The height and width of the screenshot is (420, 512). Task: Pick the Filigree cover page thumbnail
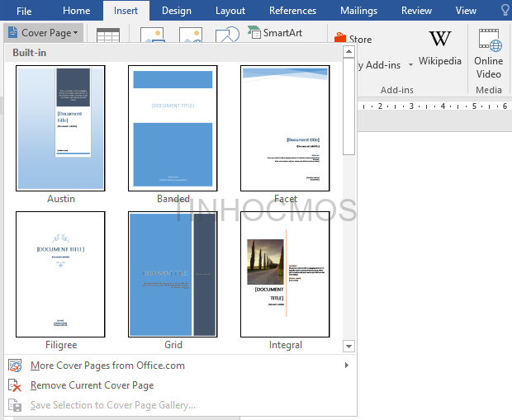tap(60, 274)
